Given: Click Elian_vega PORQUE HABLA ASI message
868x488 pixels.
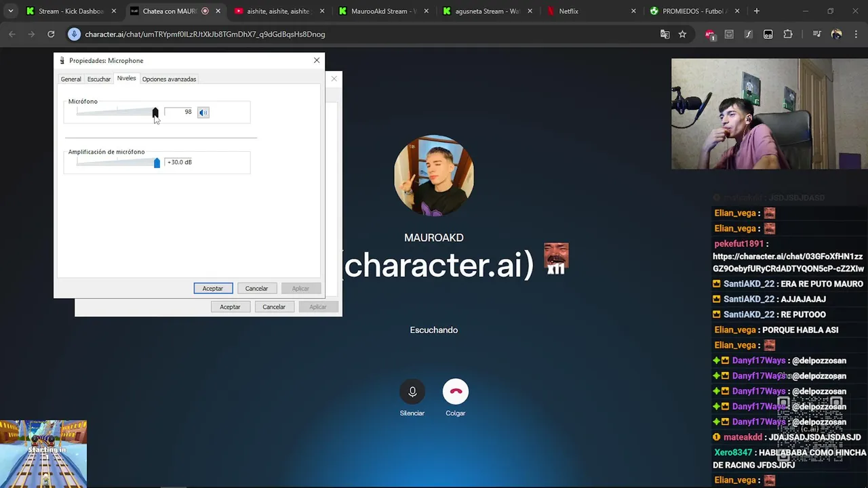Looking at the screenshot, I should coord(776,330).
